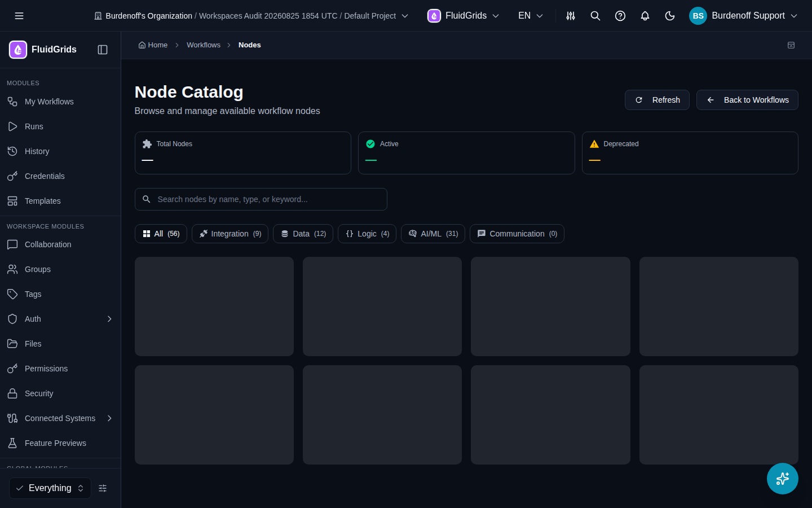Click the panel icon at breadcrumb bar right
The width and height of the screenshot is (812, 508).
pyautogui.click(x=791, y=45)
